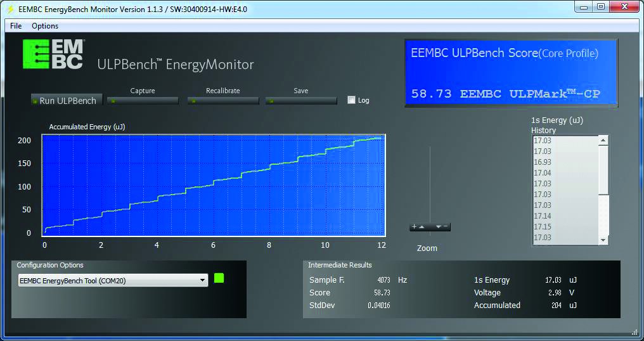
Task: Click the history list scrollbar thumb
Action: click(603, 170)
